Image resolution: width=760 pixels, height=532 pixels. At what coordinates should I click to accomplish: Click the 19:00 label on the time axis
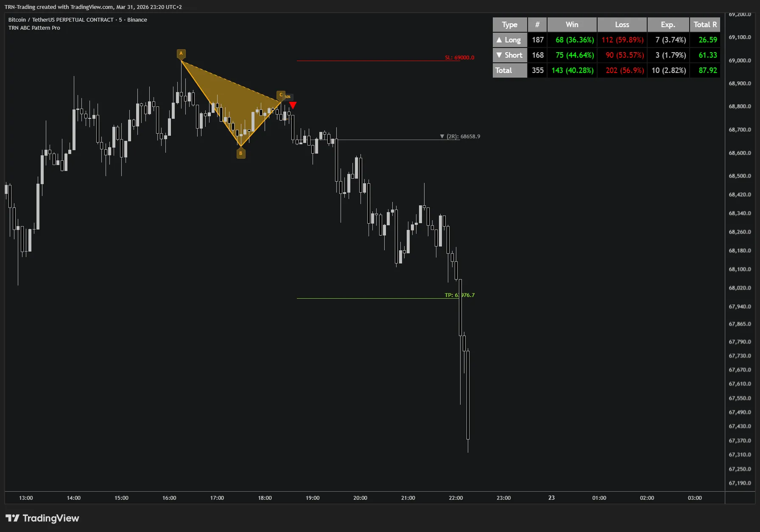pyautogui.click(x=313, y=498)
